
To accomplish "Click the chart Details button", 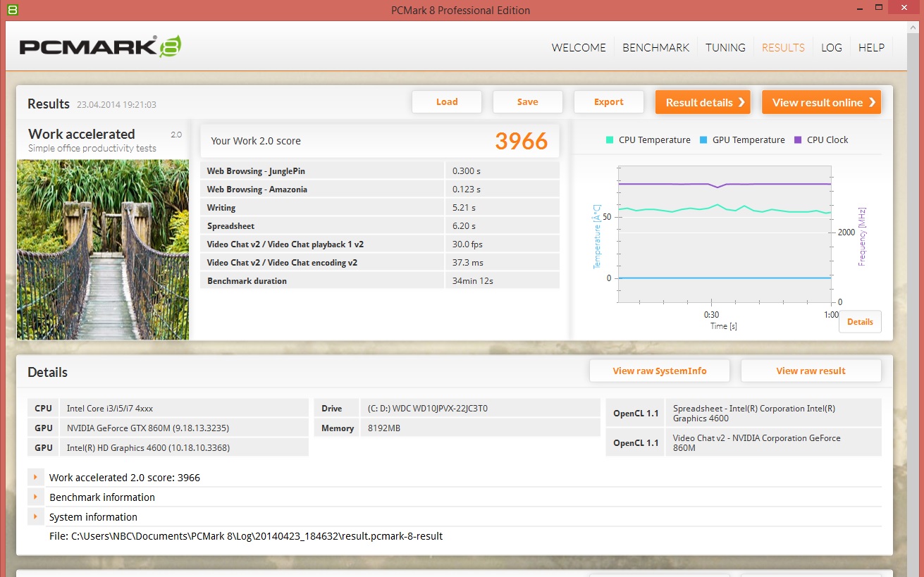I will point(860,321).
